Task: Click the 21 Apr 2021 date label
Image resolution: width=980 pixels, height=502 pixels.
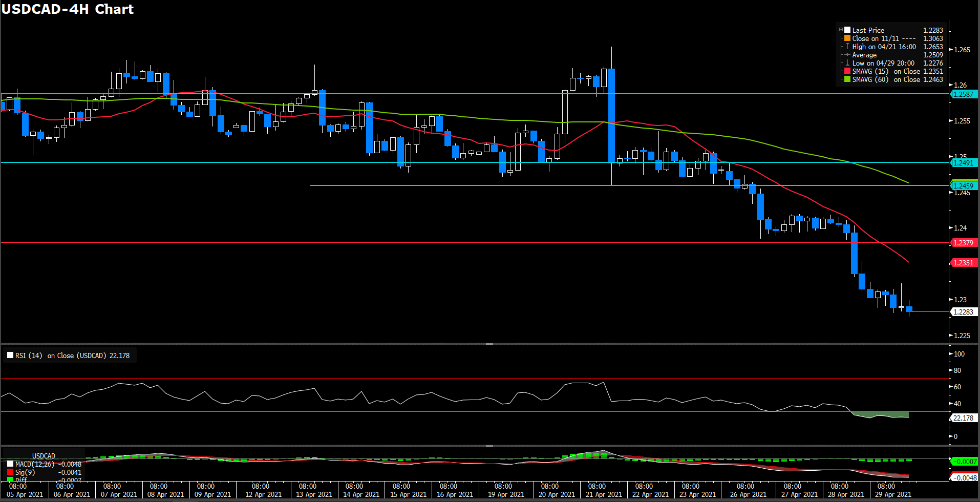Action: pyautogui.click(x=604, y=494)
